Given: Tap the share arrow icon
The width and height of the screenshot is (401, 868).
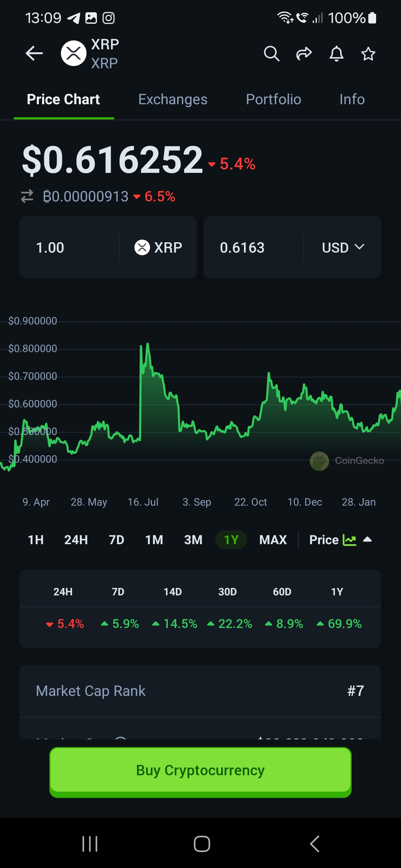Looking at the screenshot, I should click(304, 54).
